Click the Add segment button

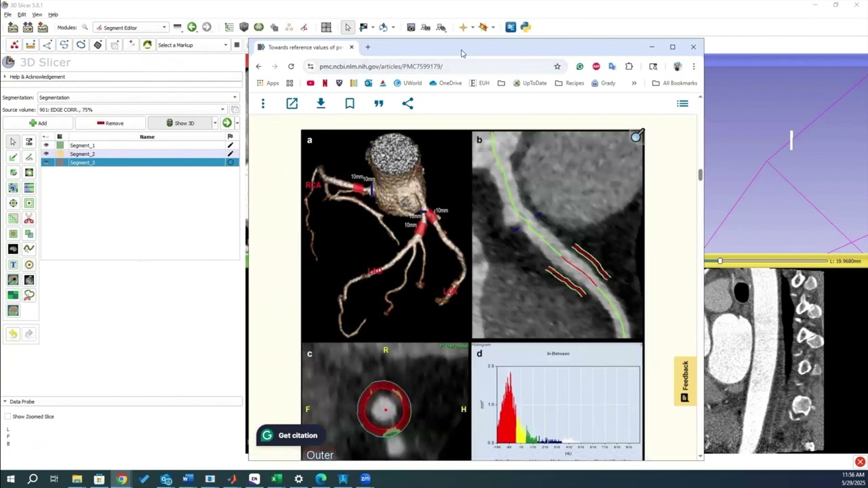click(x=38, y=123)
